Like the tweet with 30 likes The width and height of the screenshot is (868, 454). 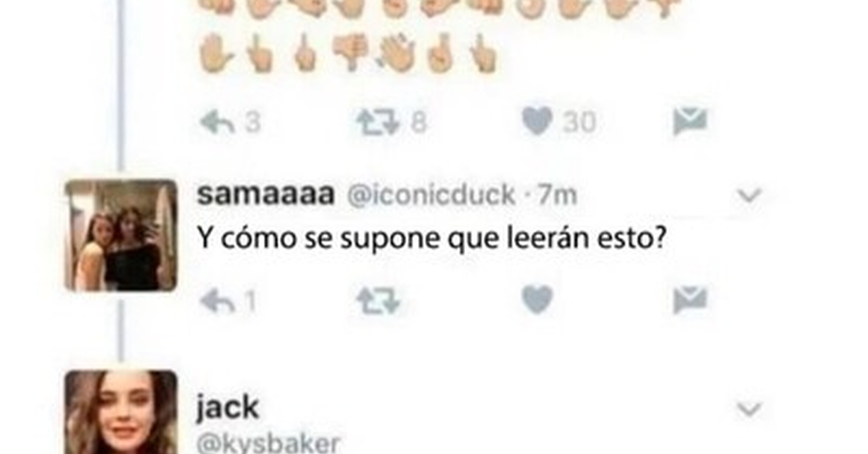pyautogui.click(x=537, y=121)
